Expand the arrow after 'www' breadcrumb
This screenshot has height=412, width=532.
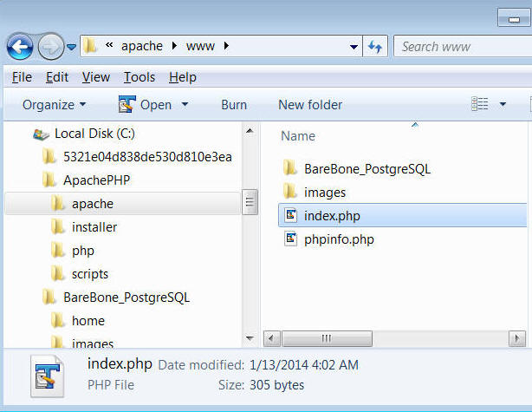tap(226, 45)
